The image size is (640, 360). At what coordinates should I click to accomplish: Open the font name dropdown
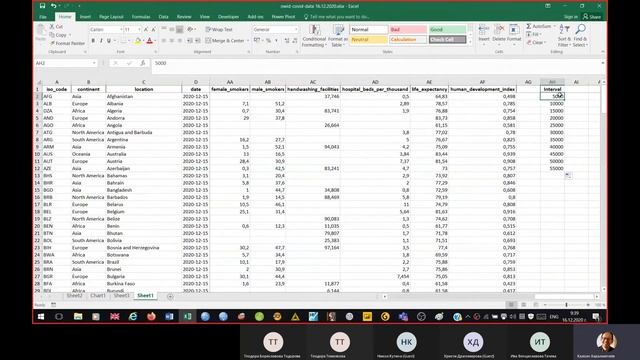coord(121,30)
